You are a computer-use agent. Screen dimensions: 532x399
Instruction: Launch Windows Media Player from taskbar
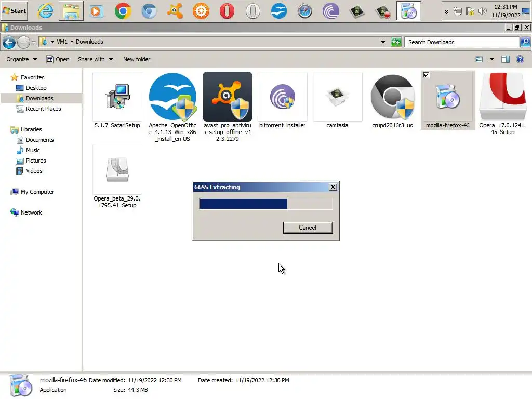pos(96,11)
